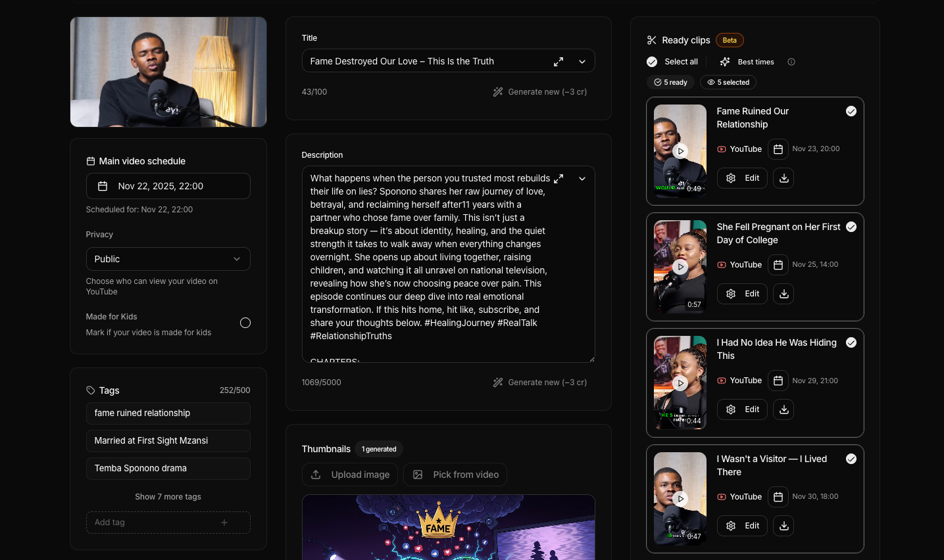Filter clips by 5 selected
The height and width of the screenshot is (560, 944).
(x=728, y=82)
